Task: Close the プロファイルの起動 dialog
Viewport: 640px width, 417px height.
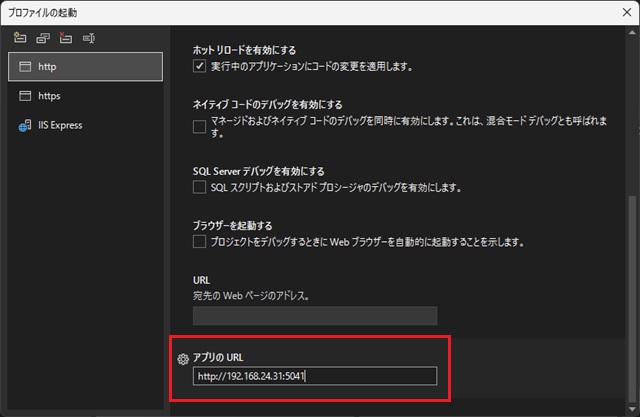Action: point(627,12)
